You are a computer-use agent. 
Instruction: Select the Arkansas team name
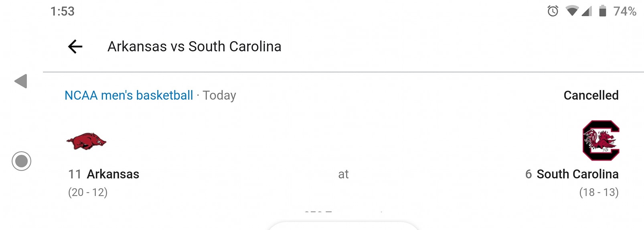point(113,174)
